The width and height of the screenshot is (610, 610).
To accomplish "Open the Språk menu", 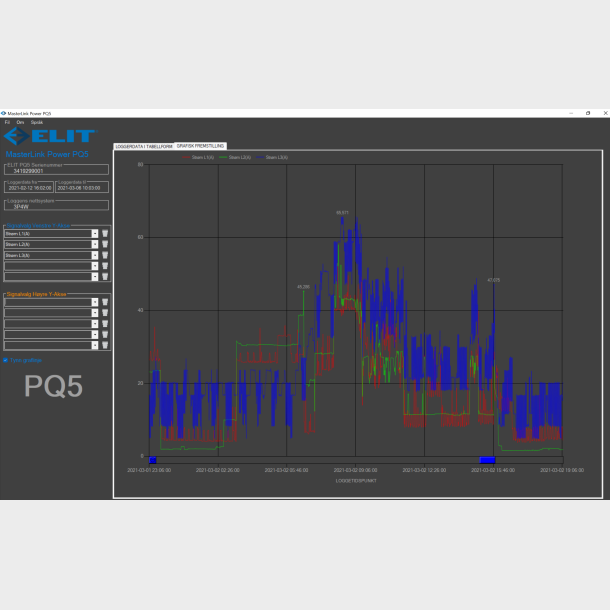I will pyautogui.click(x=37, y=122).
